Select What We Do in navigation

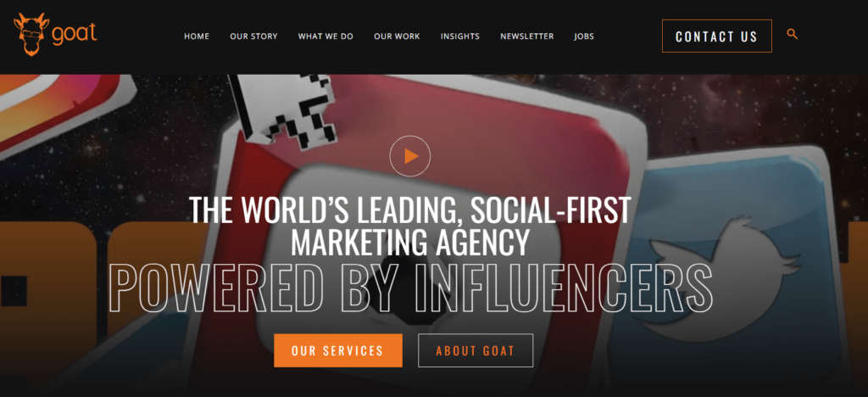point(325,36)
